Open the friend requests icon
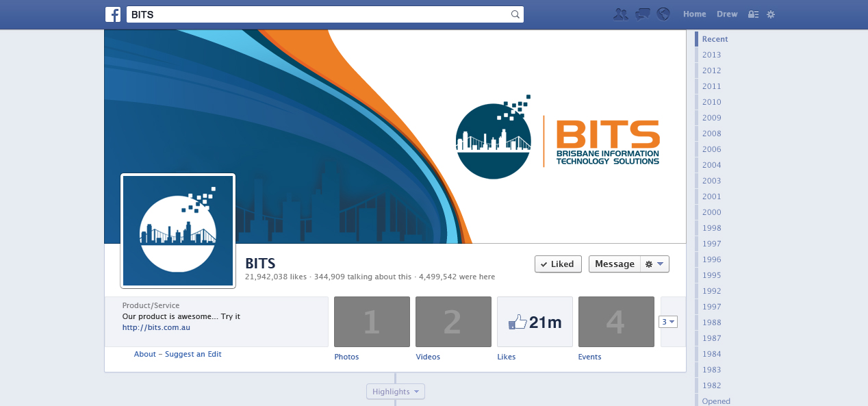 [621, 14]
